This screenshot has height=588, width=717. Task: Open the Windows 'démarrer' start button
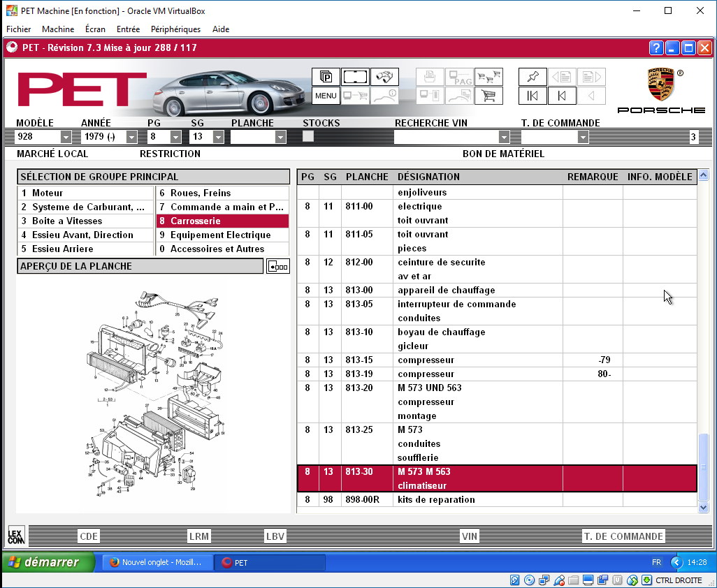48,562
